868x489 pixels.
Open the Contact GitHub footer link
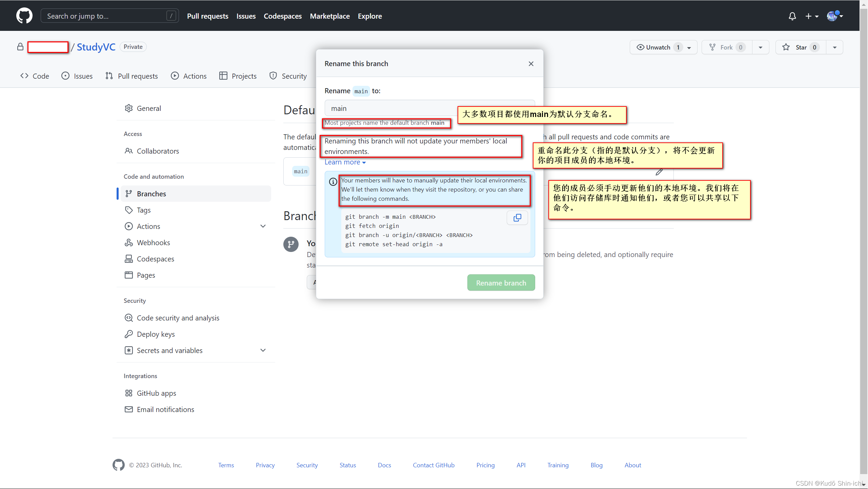(x=433, y=465)
